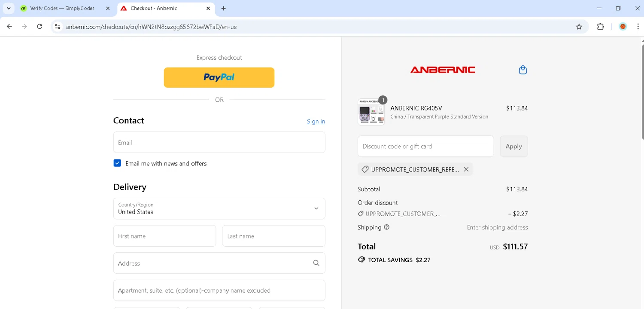The height and width of the screenshot is (309, 644).
Task: Focus the Last name field
Action: point(273,236)
